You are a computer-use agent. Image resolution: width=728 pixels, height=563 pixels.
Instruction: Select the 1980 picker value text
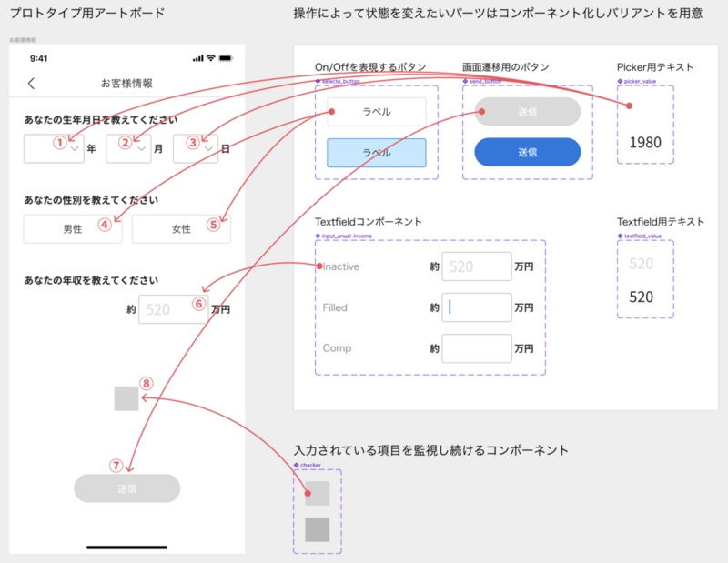click(x=645, y=143)
